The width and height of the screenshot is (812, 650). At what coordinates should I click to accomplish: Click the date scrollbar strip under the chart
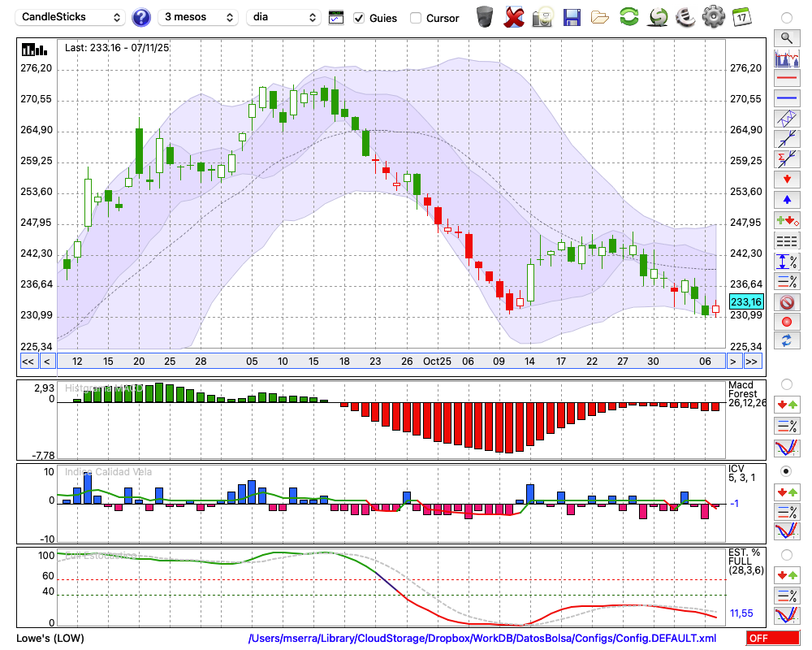(x=390, y=361)
